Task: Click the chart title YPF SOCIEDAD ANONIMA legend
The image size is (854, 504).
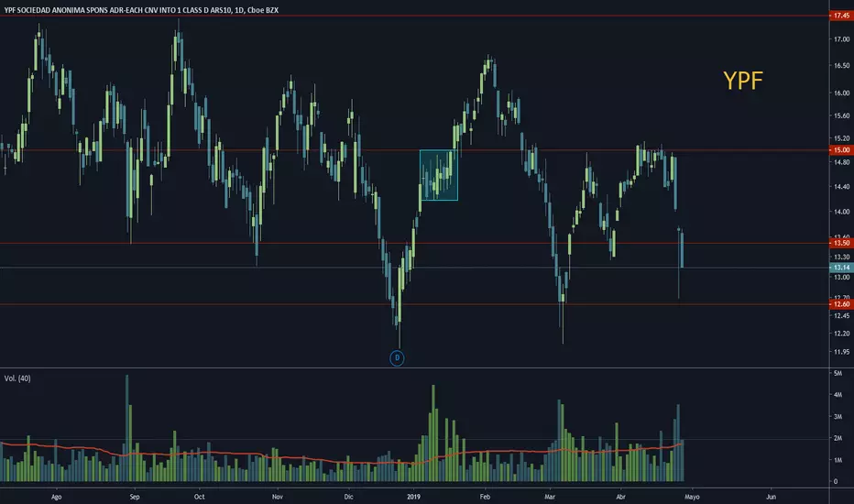Action: [x=141, y=10]
